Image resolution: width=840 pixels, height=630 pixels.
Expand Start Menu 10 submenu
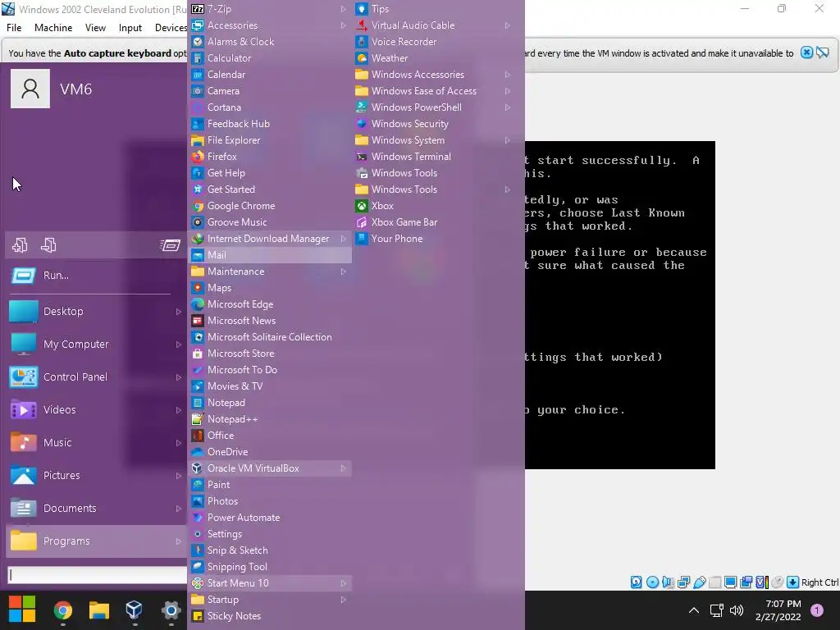tap(269, 583)
